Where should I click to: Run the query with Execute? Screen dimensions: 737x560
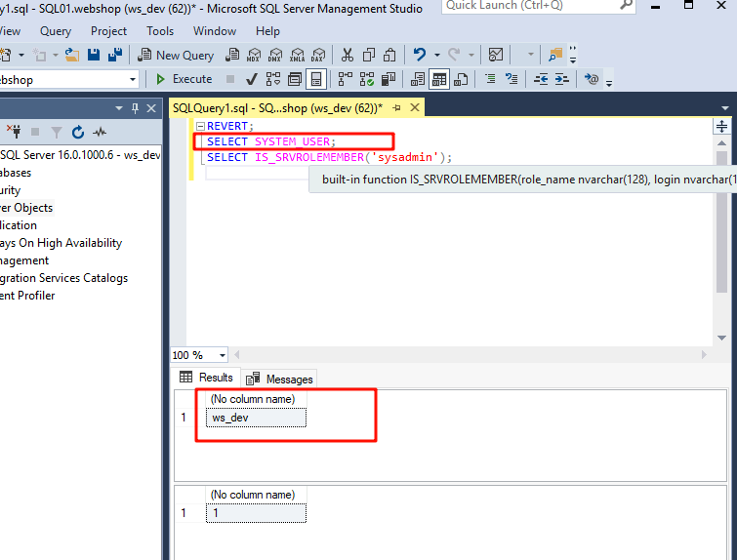tap(184, 79)
